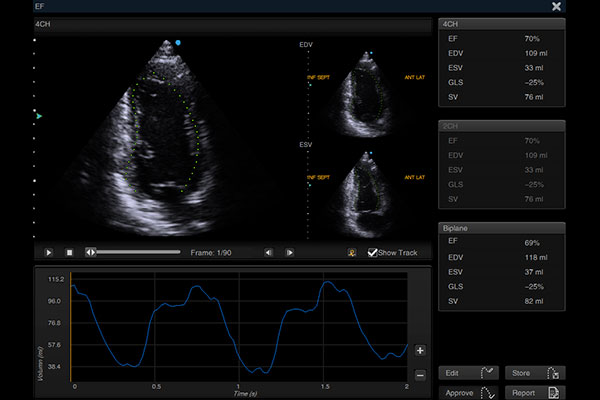600x400 pixels.
Task: Click the blue marker on the EDV thumbnail
Action: click(371, 53)
